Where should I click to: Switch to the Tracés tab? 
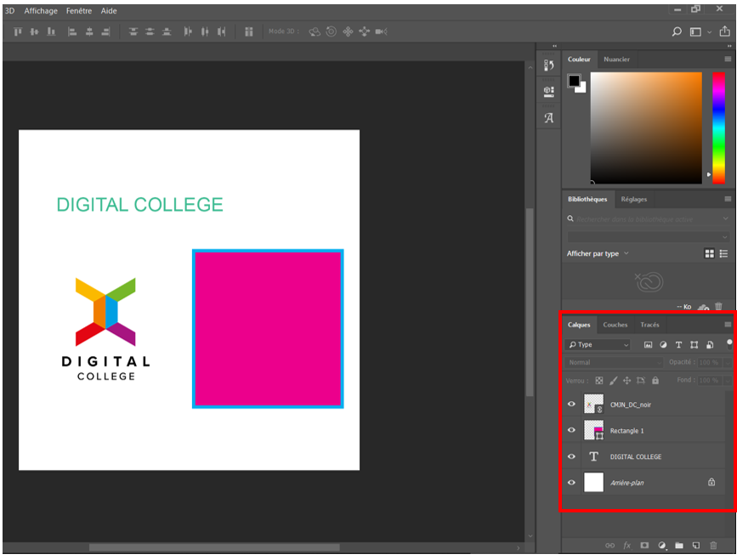649,325
